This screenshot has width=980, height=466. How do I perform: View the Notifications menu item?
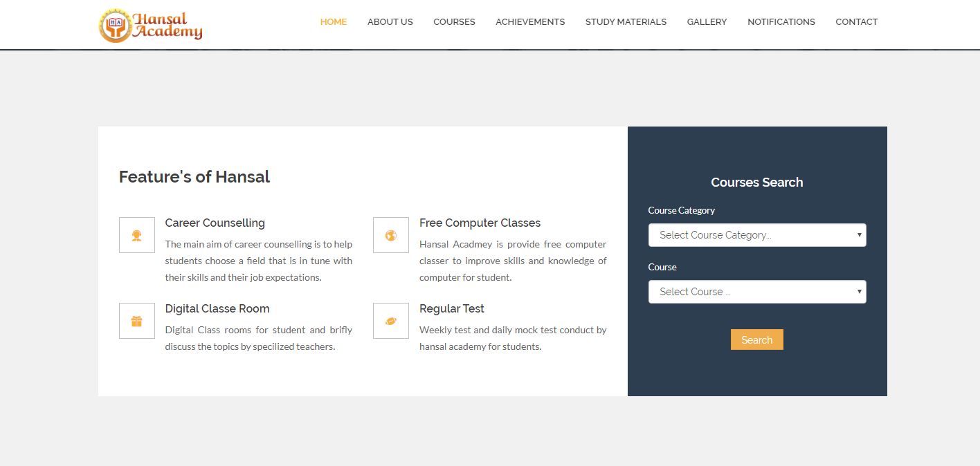(x=781, y=22)
